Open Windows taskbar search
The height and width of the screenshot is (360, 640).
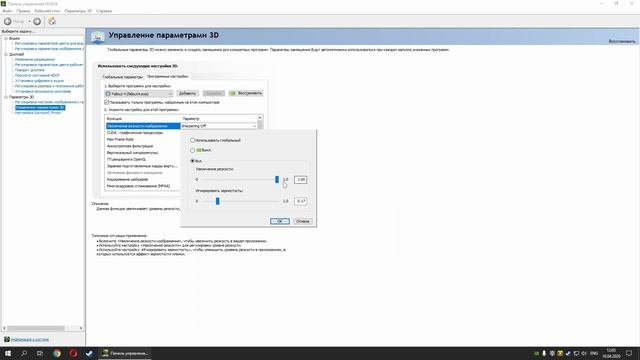(24, 353)
